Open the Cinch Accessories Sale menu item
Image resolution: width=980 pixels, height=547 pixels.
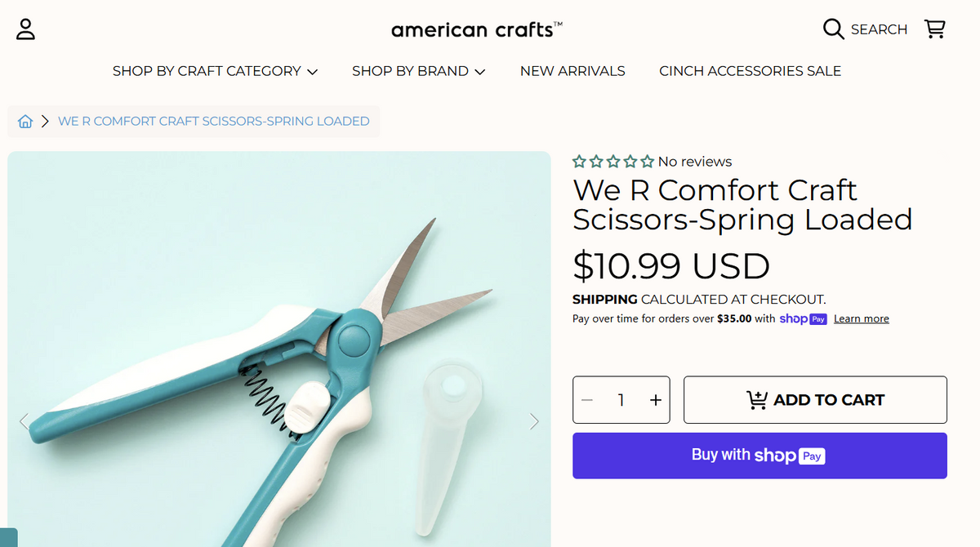coord(750,71)
